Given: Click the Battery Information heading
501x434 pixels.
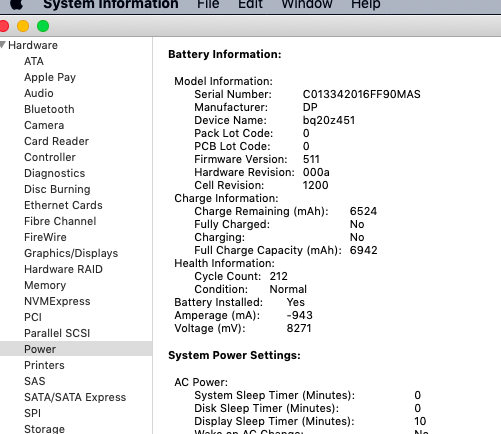Looking at the screenshot, I should coord(225,54).
